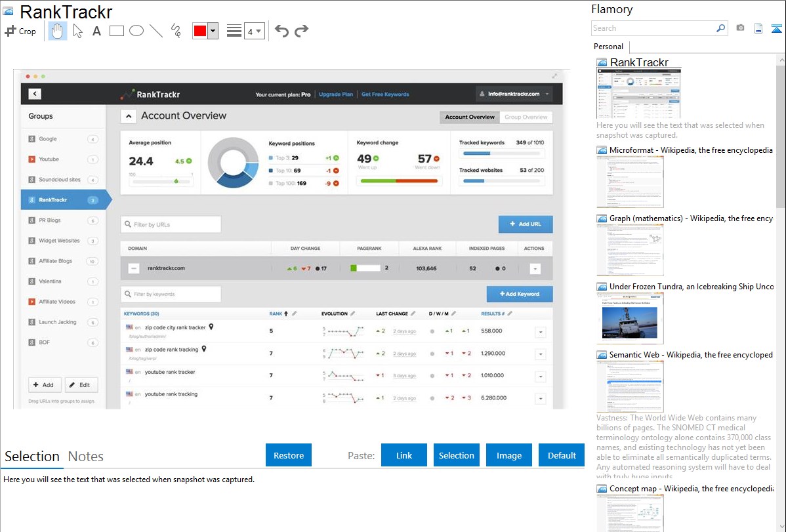Click the map pin on zip code city rank tracker
Image resolution: width=786 pixels, height=532 pixels.
tap(211, 327)
